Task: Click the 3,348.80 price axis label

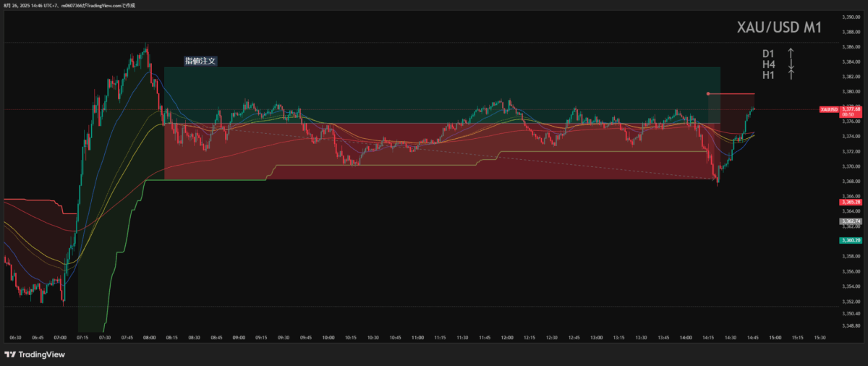Action: click(851, 325)
